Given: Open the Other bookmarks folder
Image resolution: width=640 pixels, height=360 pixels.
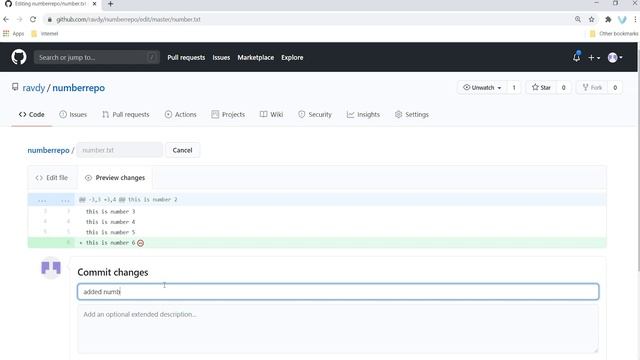Looking at the screenshot, I should point(614,33).
